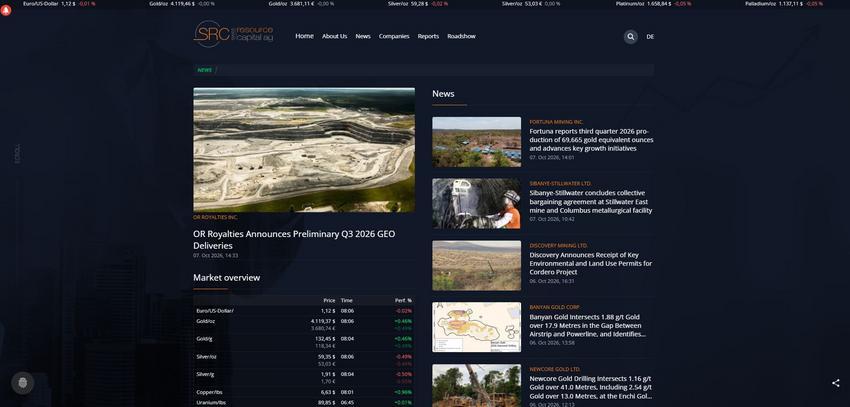Click the Market overview heading
This screenshot has width=850, height=407.
coord(227,277)
